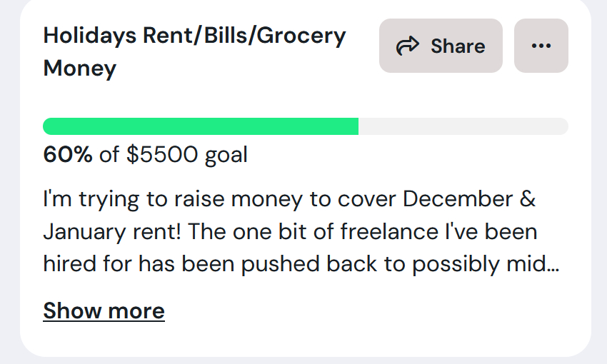
Task: Select the fundraiser title 'Holidays Rent/Bills/Grocery'
Action: pos(194,36)
